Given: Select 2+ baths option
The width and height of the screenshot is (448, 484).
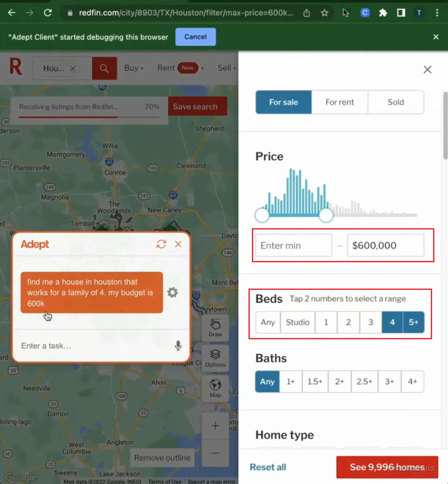Looking at the screenshot, I should 340,382.
